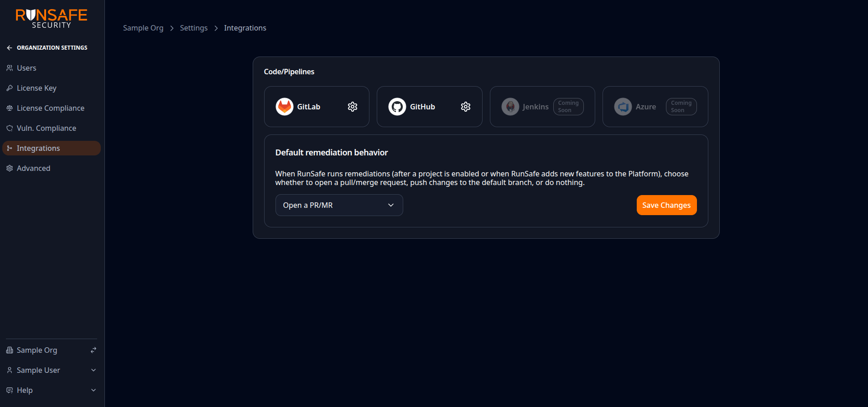868x407 pixels.
Task: Click the GitHub octocat logo
Action: pyautogui.click(x=397, y=107)
